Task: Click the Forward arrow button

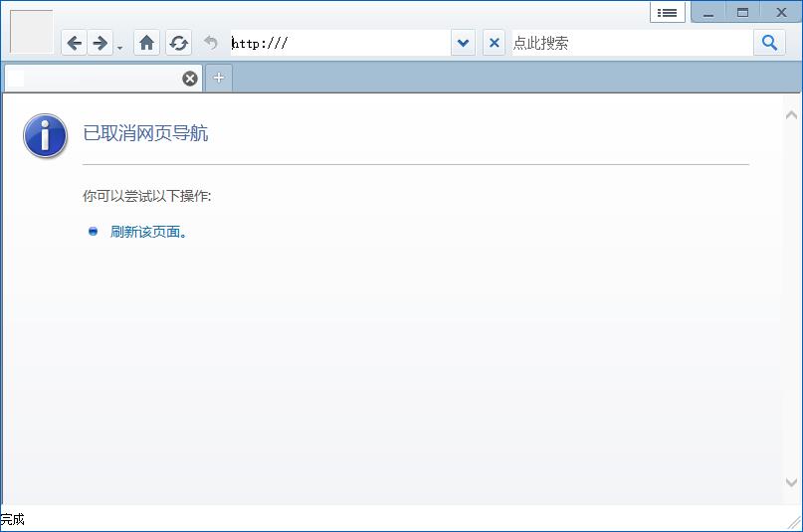Action: [x=100, y=43]
